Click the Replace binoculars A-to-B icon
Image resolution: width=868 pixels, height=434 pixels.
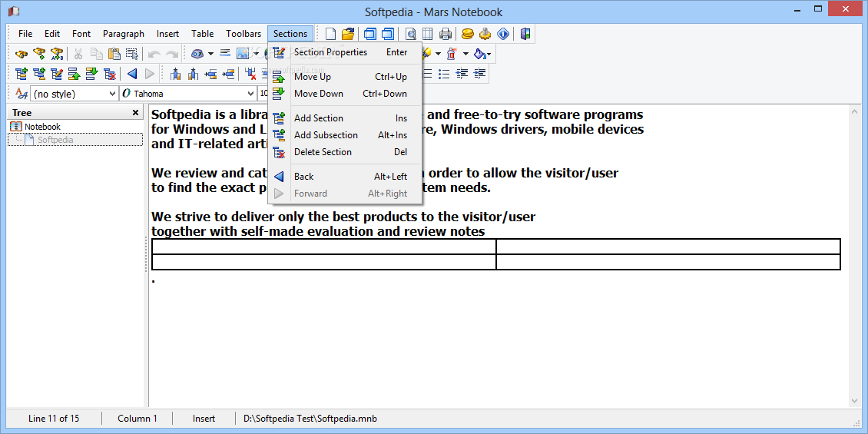point(57,54)
